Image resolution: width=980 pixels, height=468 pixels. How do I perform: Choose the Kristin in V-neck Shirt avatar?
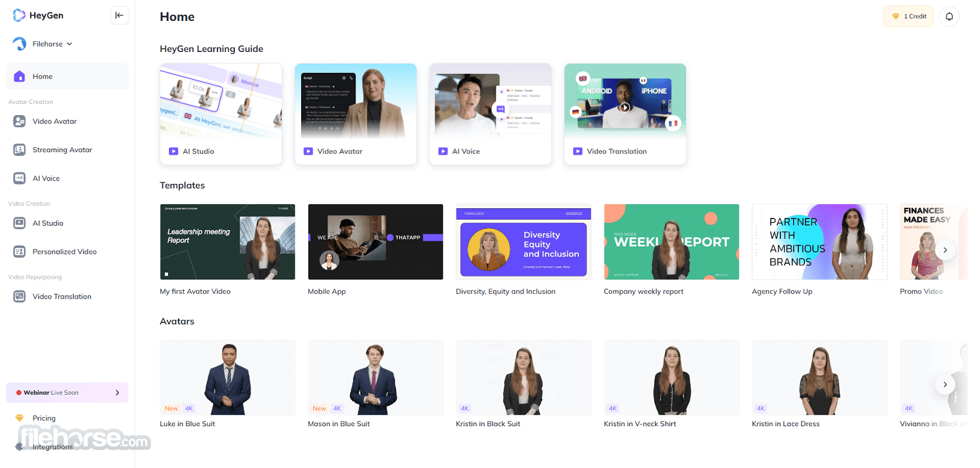click(672, 377)
